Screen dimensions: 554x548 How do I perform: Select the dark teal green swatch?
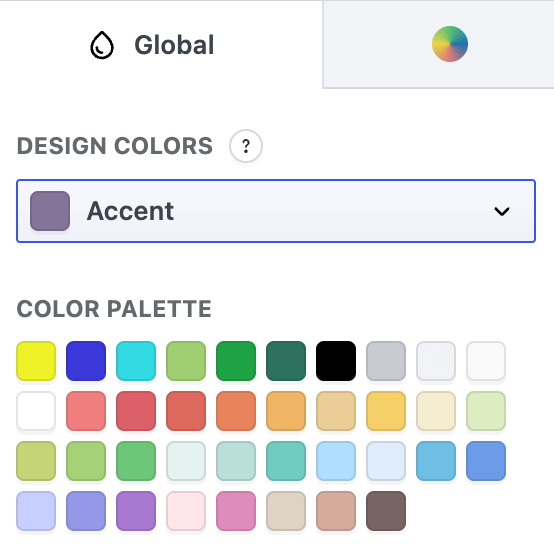[x=286, y=361]
